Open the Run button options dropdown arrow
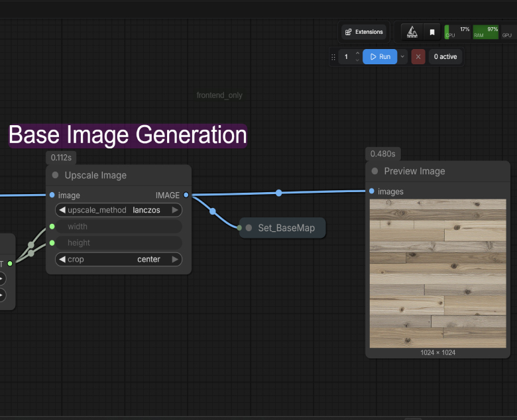The height and width of the screenshot is (420, 517). pyautogui.click(x=402, y=57)
